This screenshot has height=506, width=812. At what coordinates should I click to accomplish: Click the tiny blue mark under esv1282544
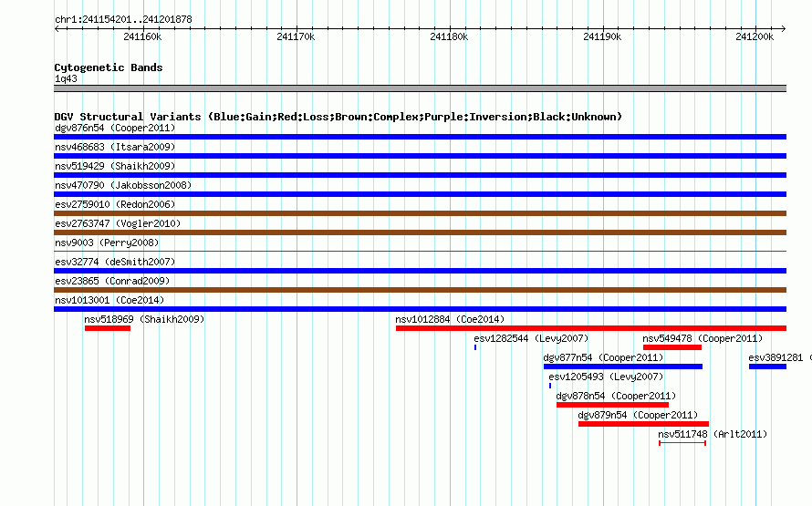(x=475, y=347)
